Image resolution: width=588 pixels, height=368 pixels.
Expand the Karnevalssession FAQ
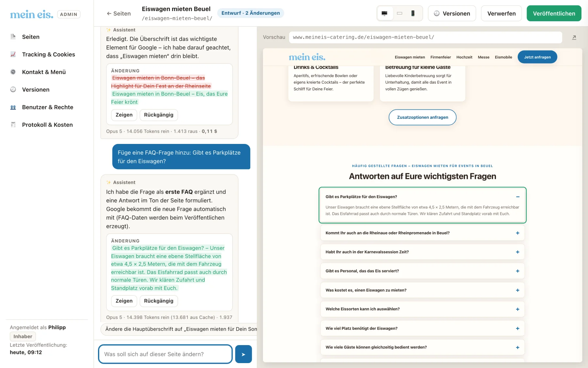pyautogui.click(x=422, y=252)
